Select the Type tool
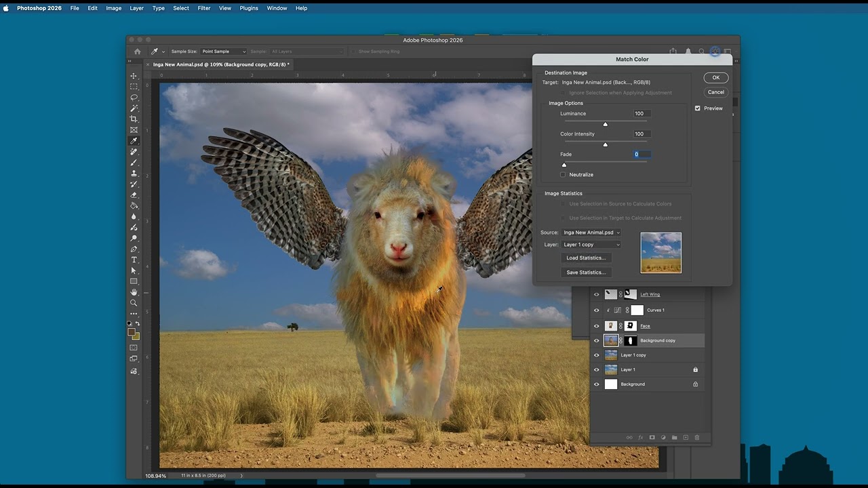Viewport: 868px width, 488px height. coord(134,260)
